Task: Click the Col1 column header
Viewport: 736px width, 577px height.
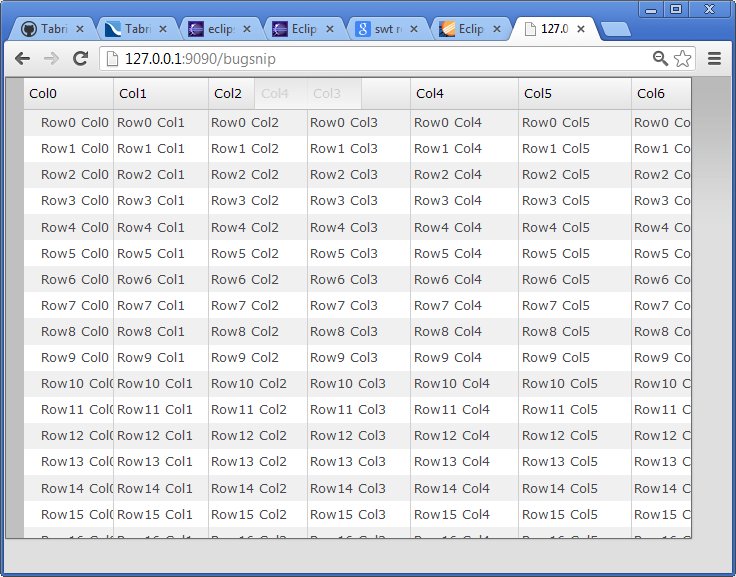Action: point(160,94)
